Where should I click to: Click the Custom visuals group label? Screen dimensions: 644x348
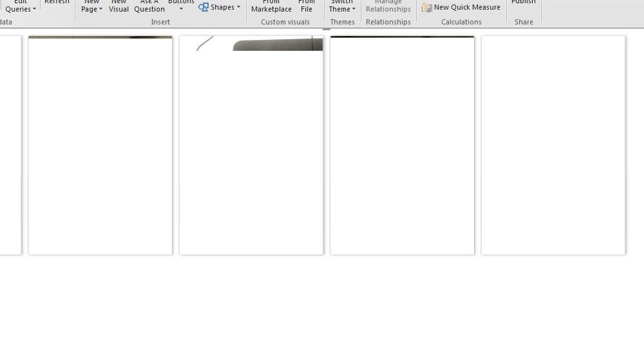tap(285, 22)
